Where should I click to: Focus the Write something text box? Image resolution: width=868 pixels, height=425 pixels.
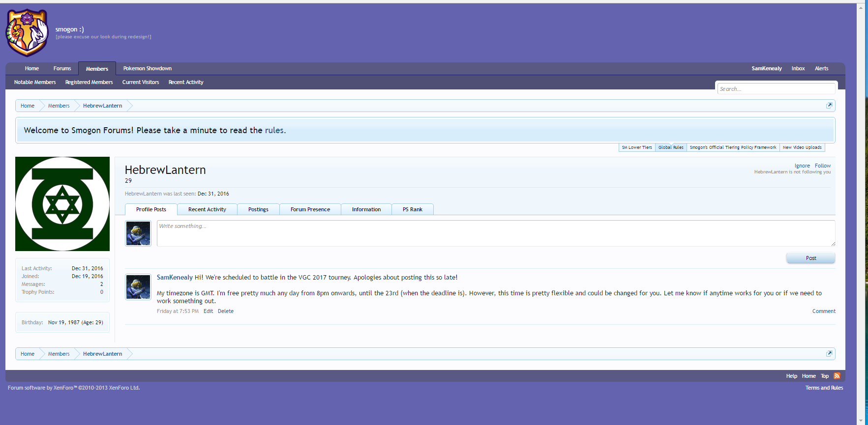pos(495,233)
